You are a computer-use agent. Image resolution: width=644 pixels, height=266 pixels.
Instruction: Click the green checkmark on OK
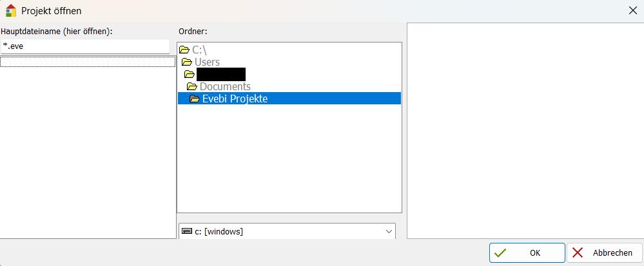pos(500,253)
